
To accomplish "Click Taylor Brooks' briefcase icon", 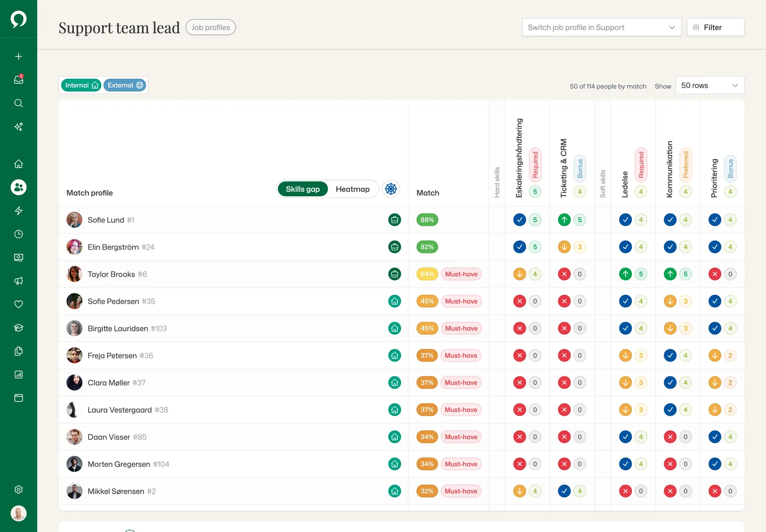I will pos(394,274).
